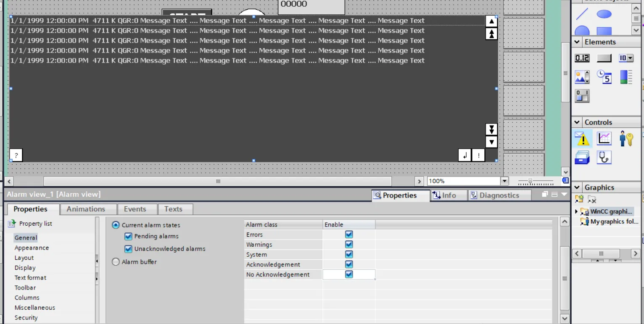Image resolution: width=644 pixels, height=324 pixels.
Task: Click the new graphics link folder icon
Action: pos(579,199)
